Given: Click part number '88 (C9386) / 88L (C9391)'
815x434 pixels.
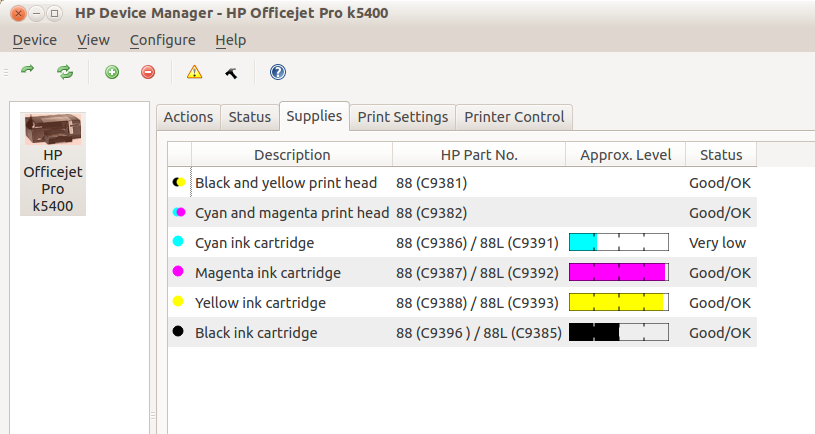Looking at the screenshot, I should 477,243.
